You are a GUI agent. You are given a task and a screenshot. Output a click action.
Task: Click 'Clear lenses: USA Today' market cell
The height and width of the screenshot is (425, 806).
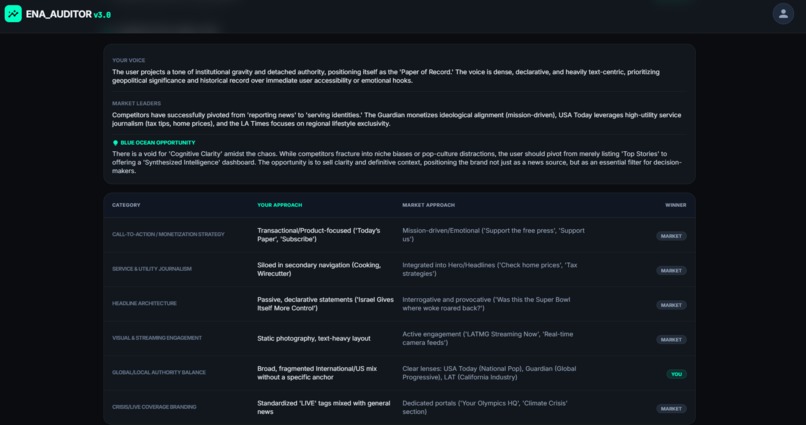click(x=489, y=373)
